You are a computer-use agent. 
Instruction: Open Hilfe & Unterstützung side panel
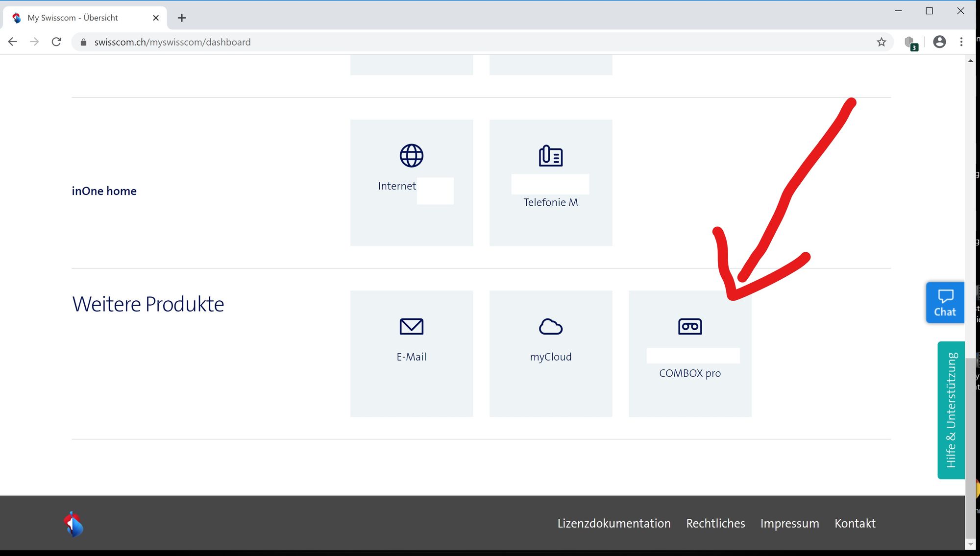pos(951,410)
